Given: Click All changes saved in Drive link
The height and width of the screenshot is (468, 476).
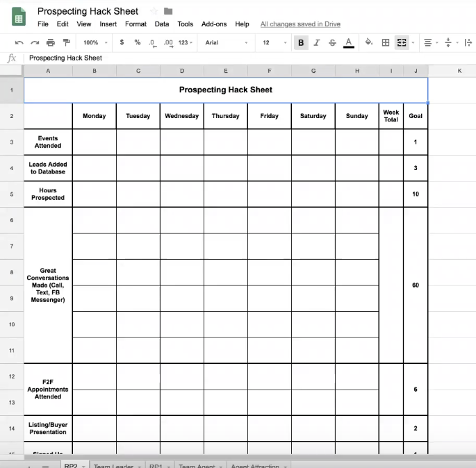Looking at the screenshot, I should click(300, 24).
